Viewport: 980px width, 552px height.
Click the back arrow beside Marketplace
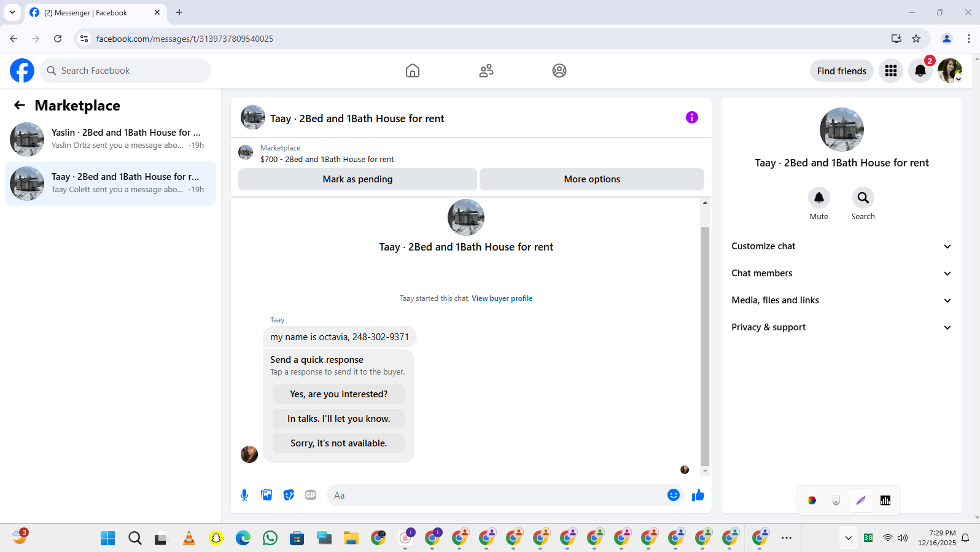point(20,105)
